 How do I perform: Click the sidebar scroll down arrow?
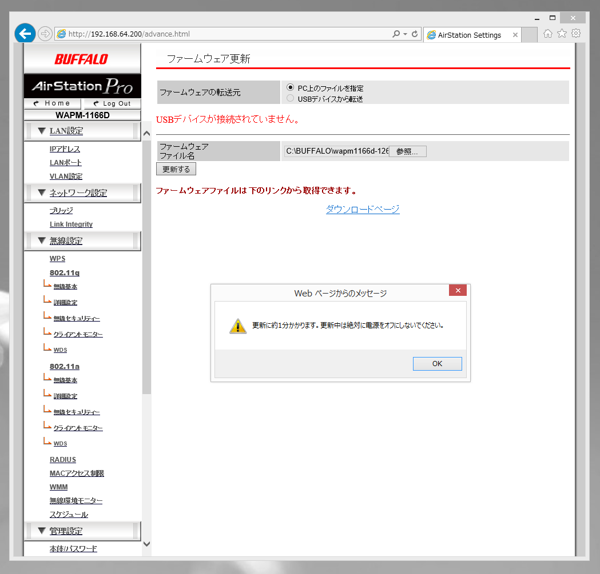(x=147, y=544)
